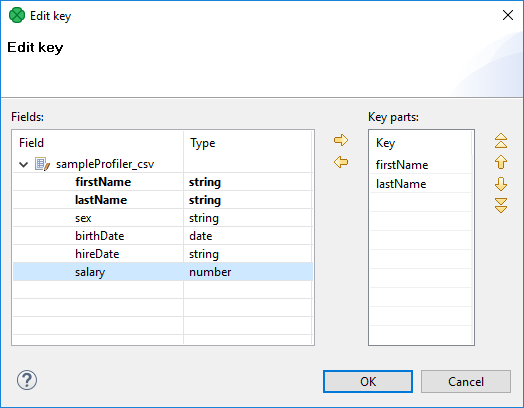This screenshot has height=408, width=524.
Task: Select the birthDate field row
Action: (163, 236)
